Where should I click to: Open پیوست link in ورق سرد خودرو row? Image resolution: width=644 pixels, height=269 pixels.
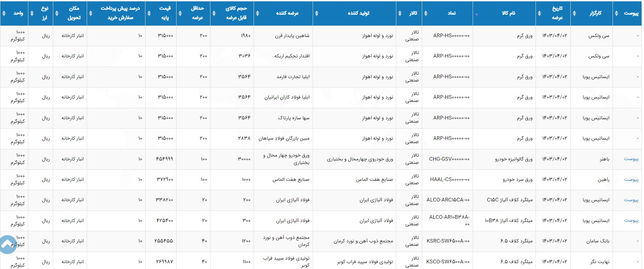point(631,179)
